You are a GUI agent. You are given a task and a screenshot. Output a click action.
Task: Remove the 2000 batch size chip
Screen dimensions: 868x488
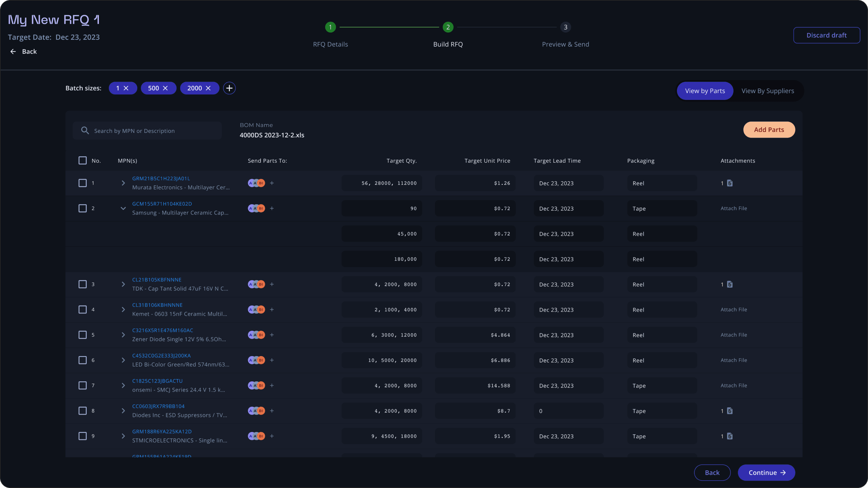(208, 88)
